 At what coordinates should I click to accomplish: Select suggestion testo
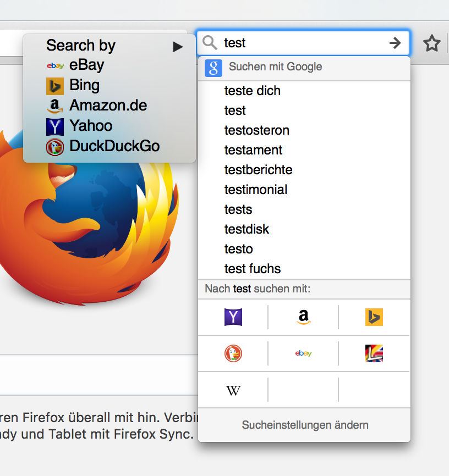coord(304,249)
